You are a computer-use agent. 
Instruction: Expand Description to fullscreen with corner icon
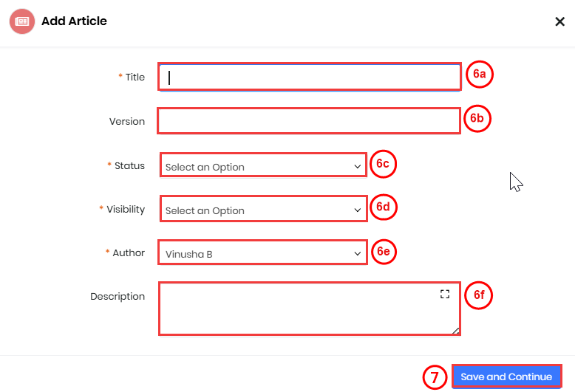[x=445, y=294]
